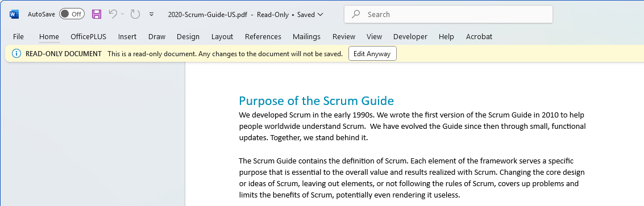Image resolution: width=644 pixels, height=206 pixels.
Task: Open the file name Saved dropdown chevron
Action: click(321, 14)
